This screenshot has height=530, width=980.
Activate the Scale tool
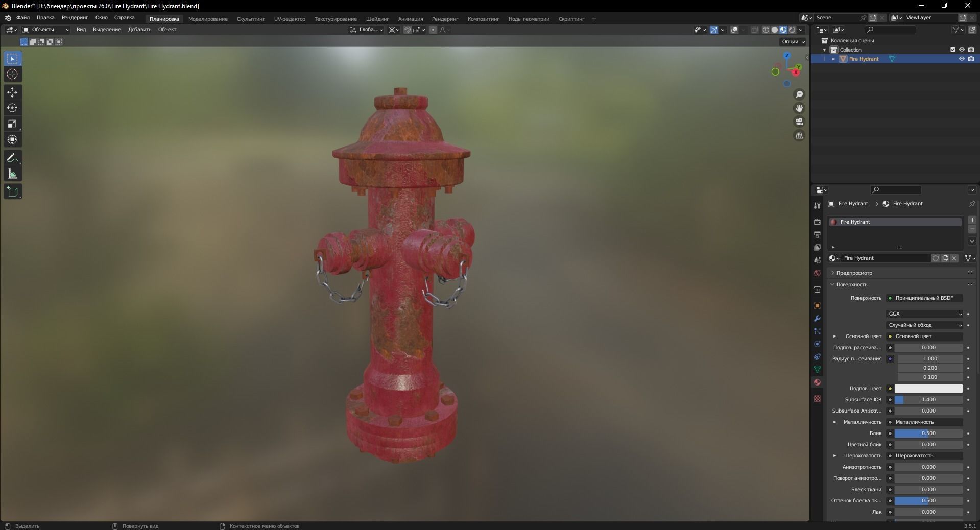pos(12,124)
